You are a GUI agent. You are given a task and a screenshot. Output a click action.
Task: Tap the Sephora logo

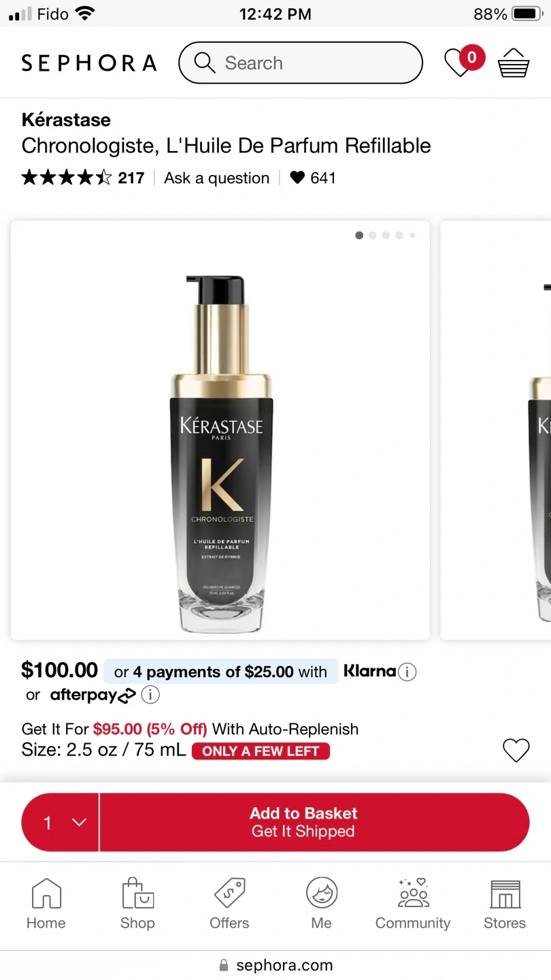pyautogui.click(x=89, y=63)
